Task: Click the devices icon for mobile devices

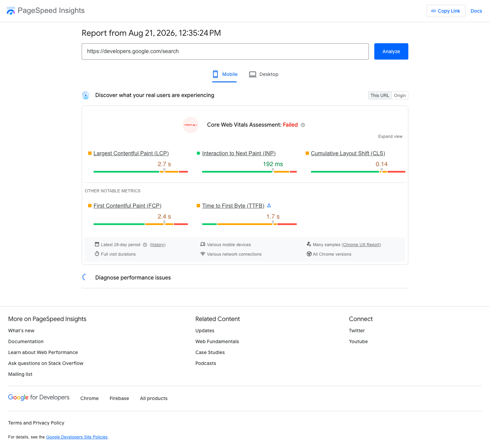Action: click(x=203, y=244)
